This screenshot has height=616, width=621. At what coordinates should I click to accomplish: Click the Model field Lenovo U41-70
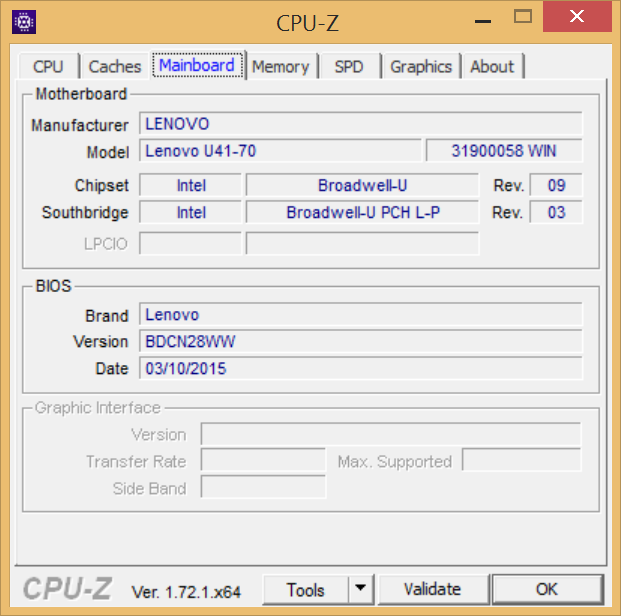click(280, 151)
